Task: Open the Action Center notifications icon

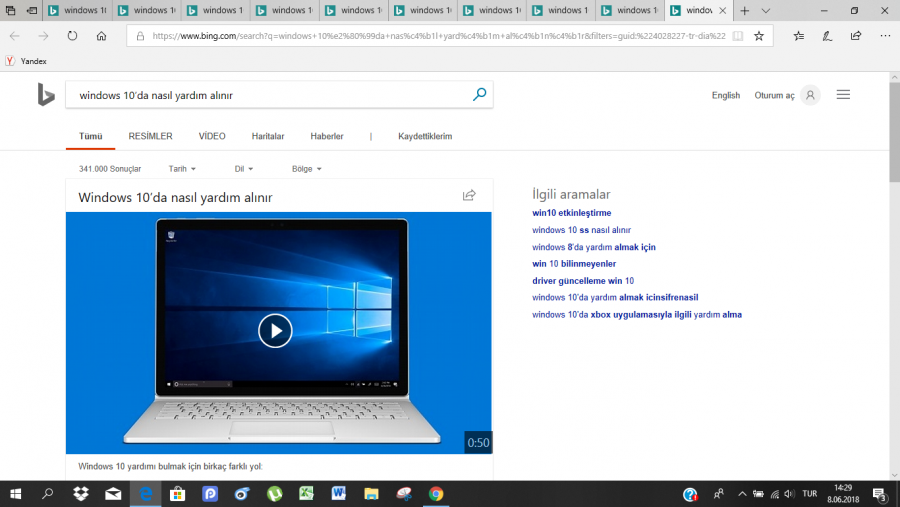Action: (x=880, y=494)
